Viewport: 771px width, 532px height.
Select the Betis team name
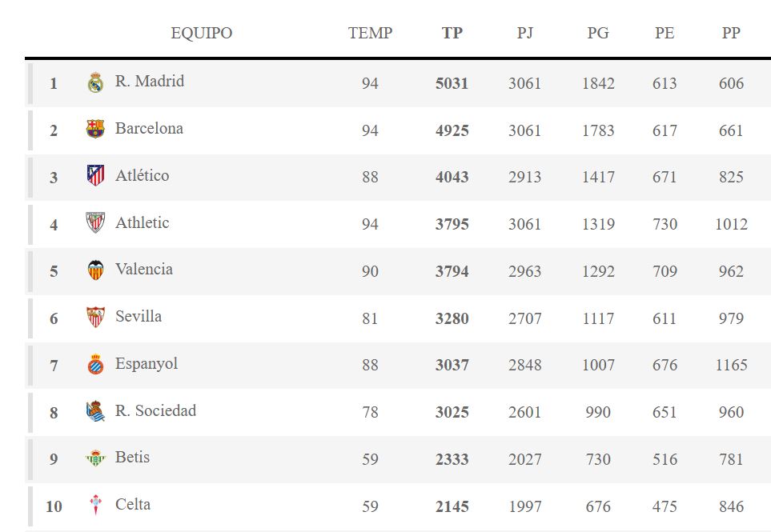click(132, 457)
